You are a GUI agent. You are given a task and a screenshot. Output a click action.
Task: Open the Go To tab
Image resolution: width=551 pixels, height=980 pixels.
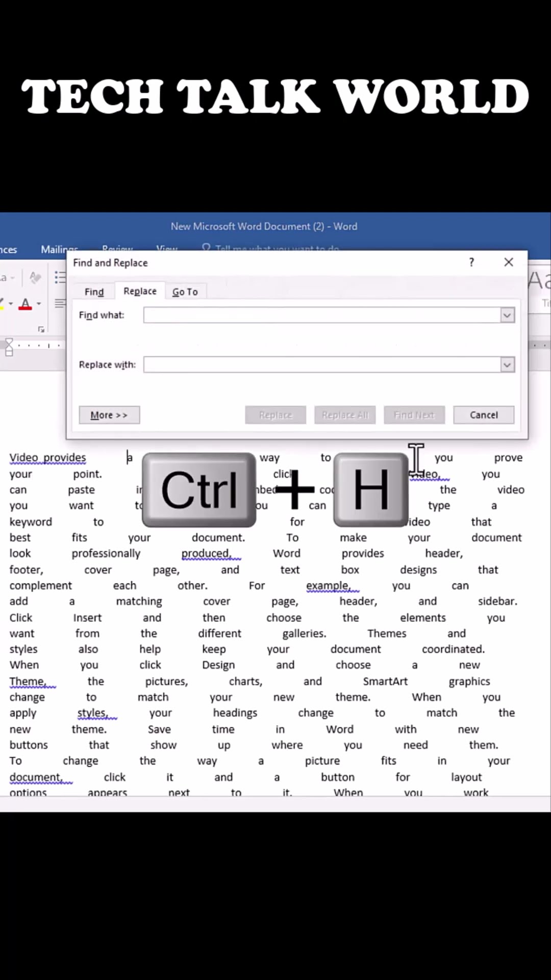[185, 291]
